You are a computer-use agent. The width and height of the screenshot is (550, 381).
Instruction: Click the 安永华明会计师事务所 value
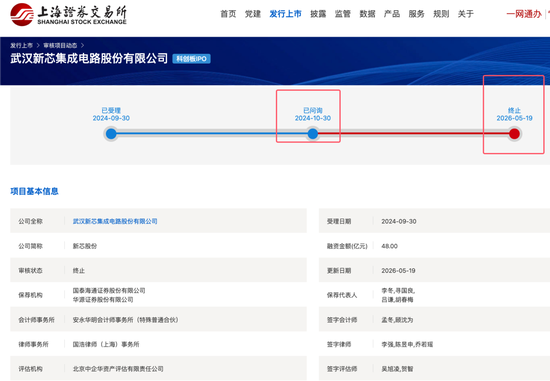[126, 320]
